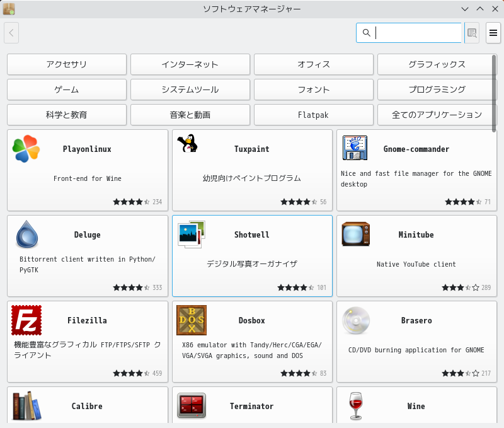
Task: Open the Flatpak category
Action: [314, 115]
